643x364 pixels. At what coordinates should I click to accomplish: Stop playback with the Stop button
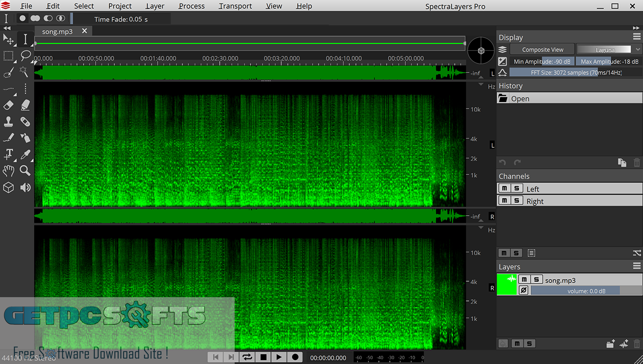[263, 357]
